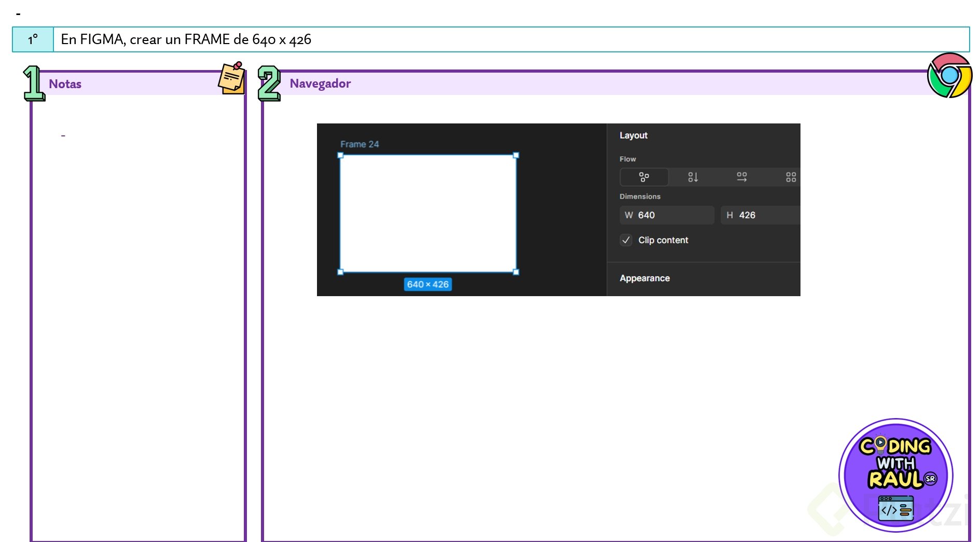Click the Flow label
Screen dimensions: 980x542
point(628,159)
